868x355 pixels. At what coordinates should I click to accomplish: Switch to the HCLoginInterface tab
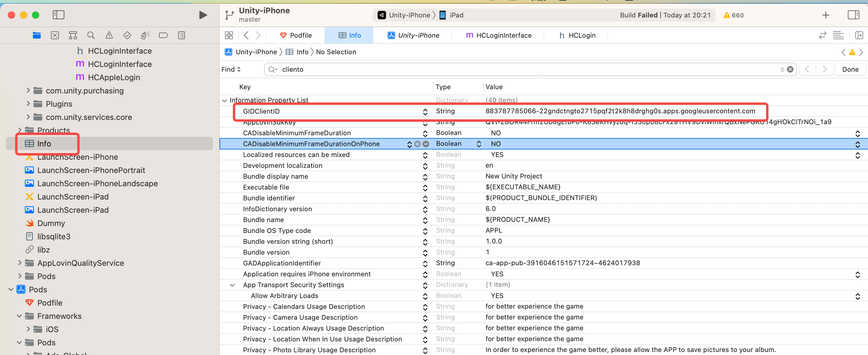coord(499,35)
